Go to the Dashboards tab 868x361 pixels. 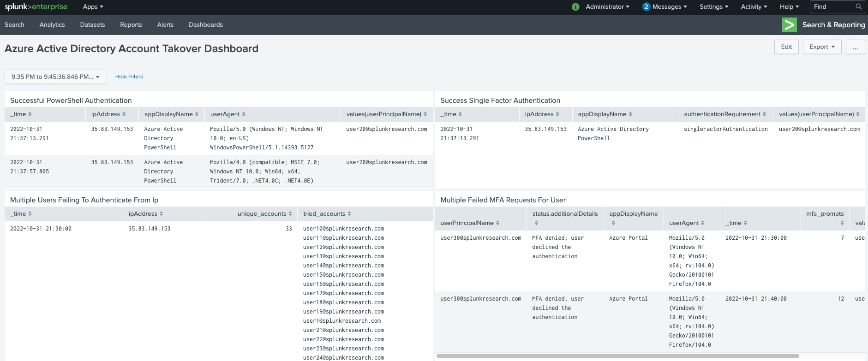pos(206,25)
